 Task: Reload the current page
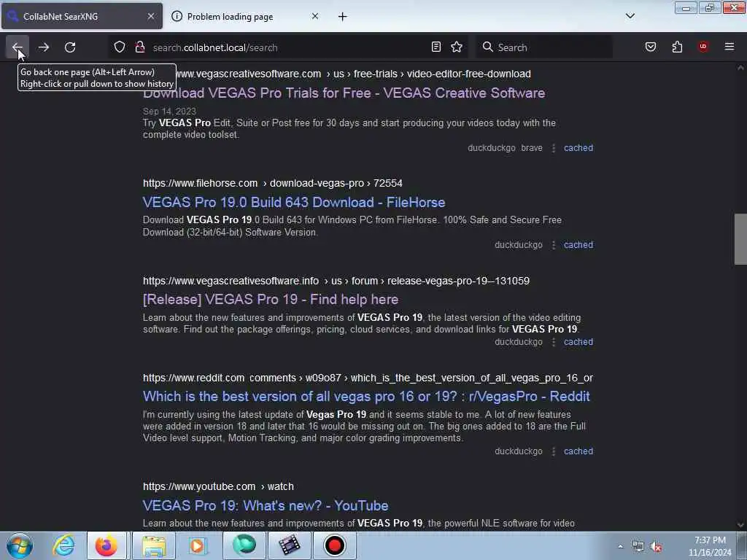pyautogui.click(x=70, y=47)
